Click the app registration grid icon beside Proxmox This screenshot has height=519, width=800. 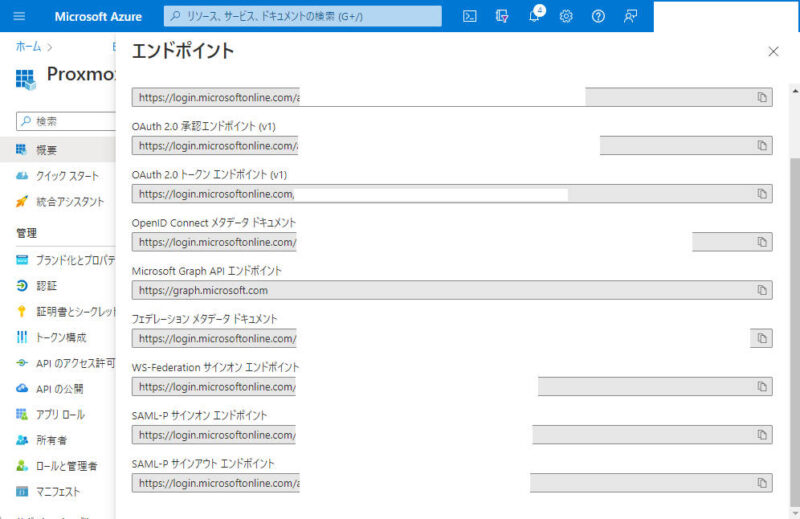26,80
